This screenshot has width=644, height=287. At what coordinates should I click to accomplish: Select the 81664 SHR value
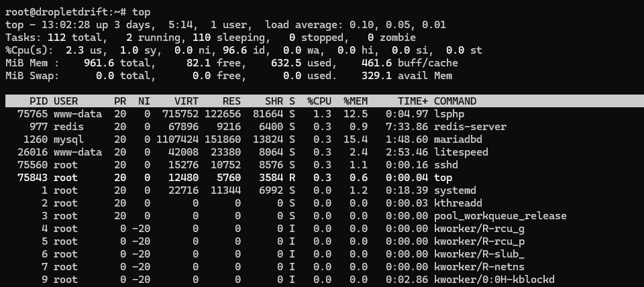pyautogui.click(x=268, y=114)
